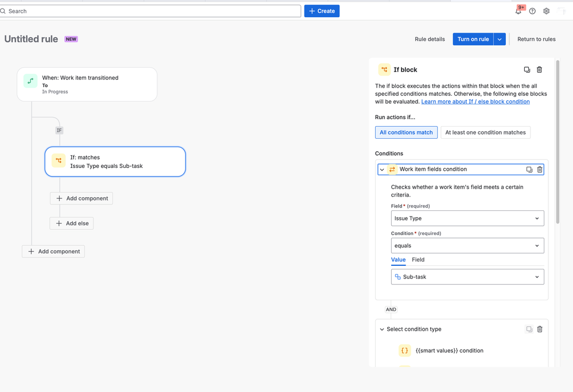This screenshot has height=392, width=573.
Task: Click the trigger transition icon in When card
Action: click(30, 81)
